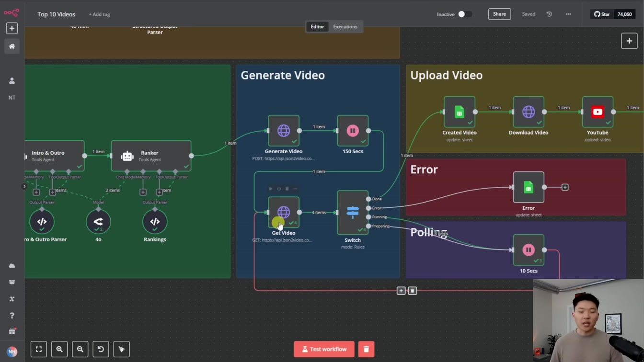Run Get Video node via play icon
The image size is (644, 362).
271,189
